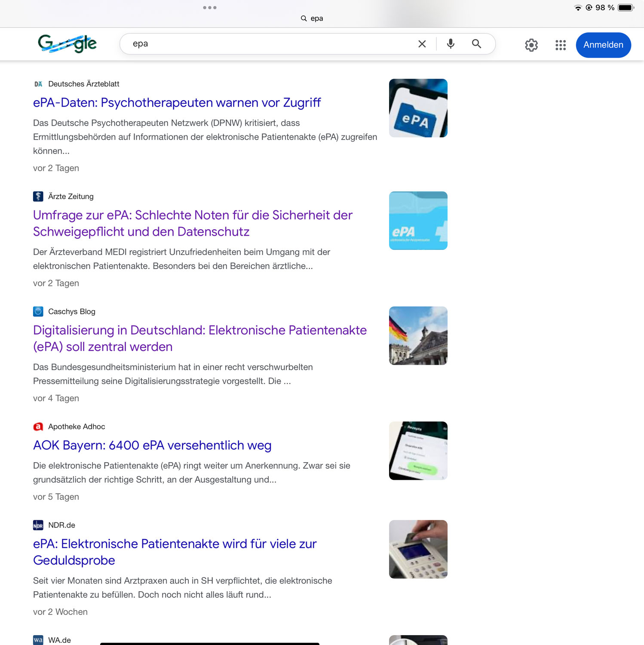644x645 pixels.
Task: Click the Apotheke Adhoc favicon
Action: point(38,427)
